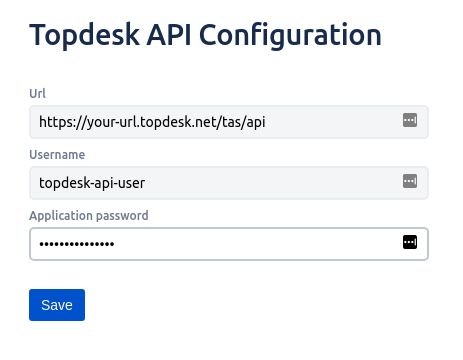This screenshot has width=463, height=360.
Task: Open password manager icon in Url field
Action: point(410,120)
